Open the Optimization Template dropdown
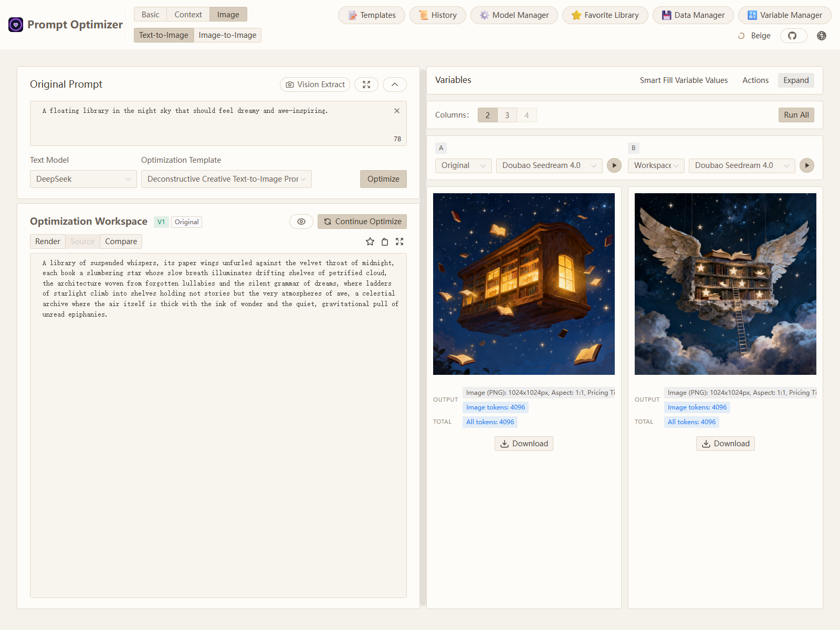 coord(226,179)
